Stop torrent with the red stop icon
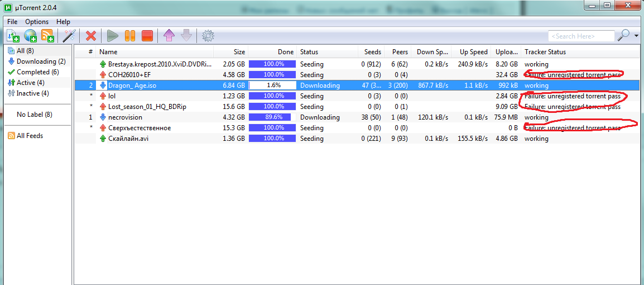Viewport: 644px width, 285px height. click(147, 36)
